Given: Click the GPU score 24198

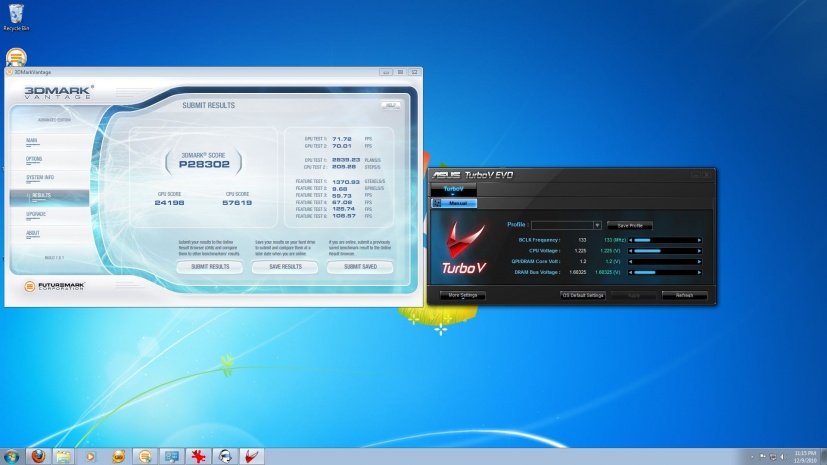Looking at the screenshot, I should [169, 202].
